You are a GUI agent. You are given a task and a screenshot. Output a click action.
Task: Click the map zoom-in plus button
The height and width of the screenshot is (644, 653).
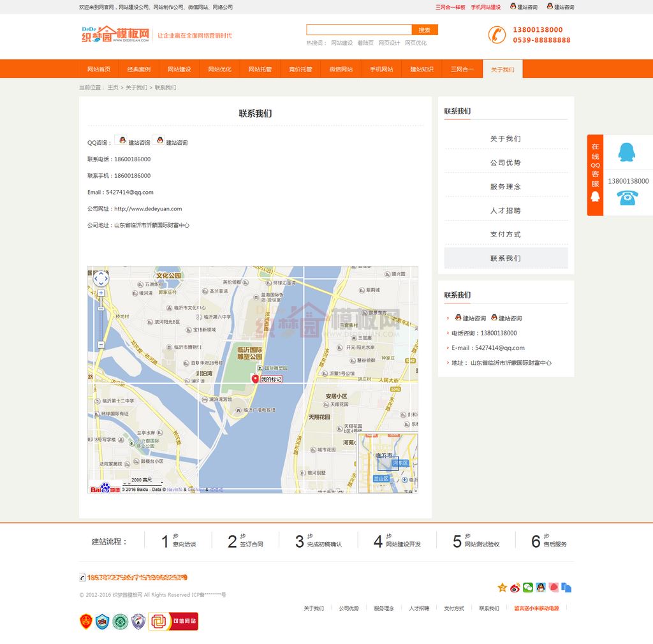[101, 293]
